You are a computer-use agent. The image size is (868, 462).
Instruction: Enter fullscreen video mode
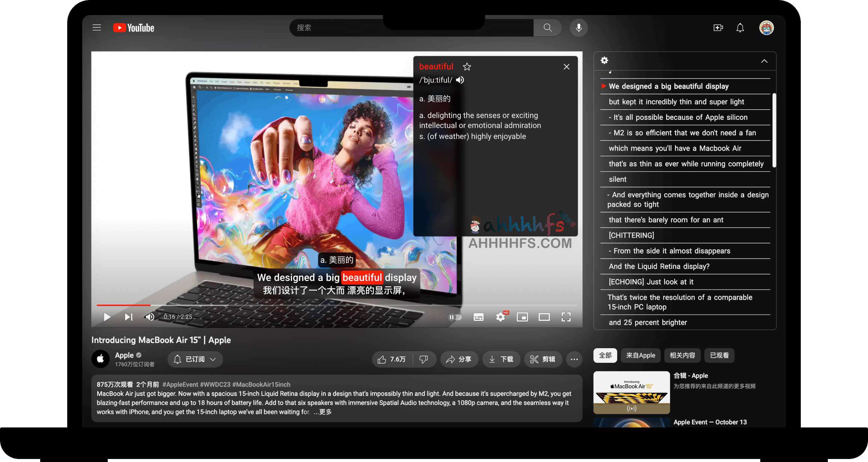[566, 317]
